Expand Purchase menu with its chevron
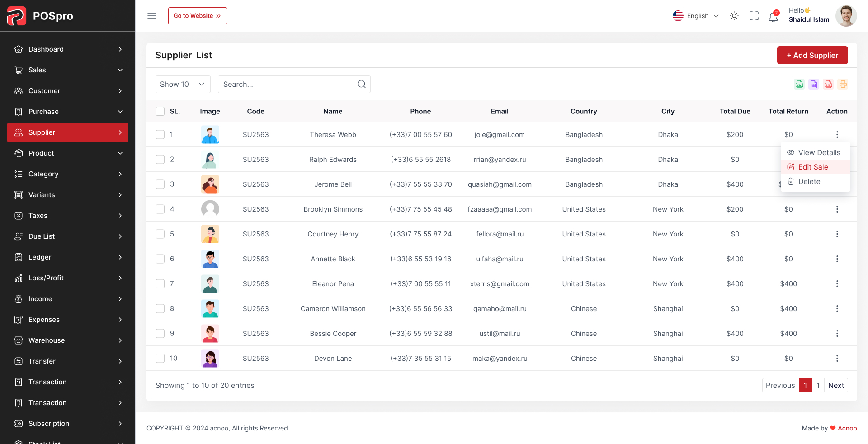The height and width of the screenshot is (444, 868). [x=120, y=112]
